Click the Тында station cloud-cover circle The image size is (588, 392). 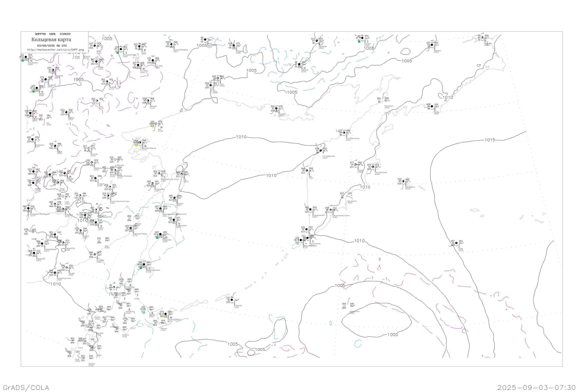coord(37,88)
